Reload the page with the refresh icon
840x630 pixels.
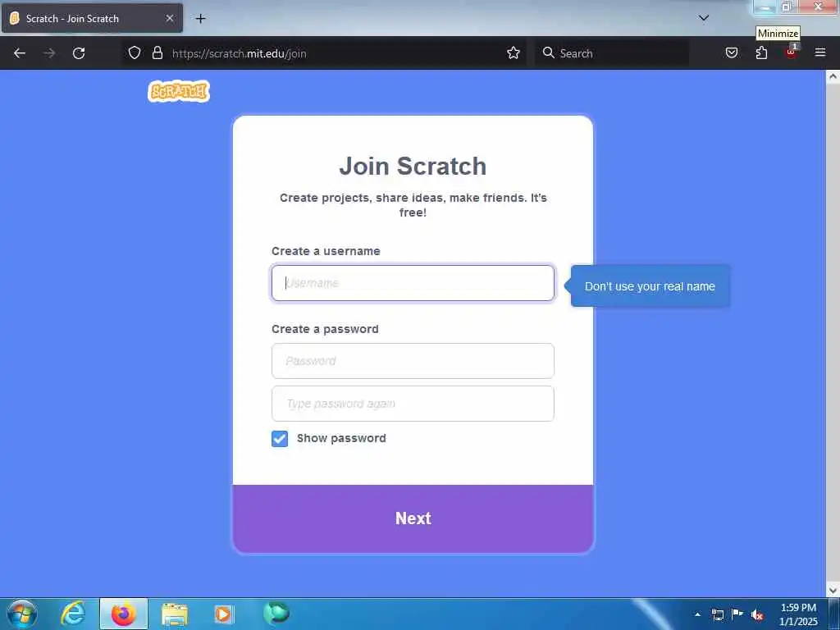pos(79,53)
